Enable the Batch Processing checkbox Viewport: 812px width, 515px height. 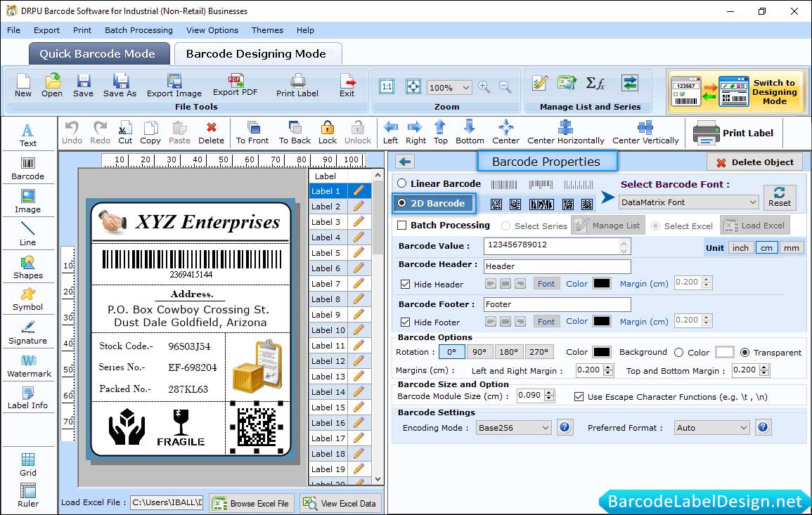coord(402,225)
